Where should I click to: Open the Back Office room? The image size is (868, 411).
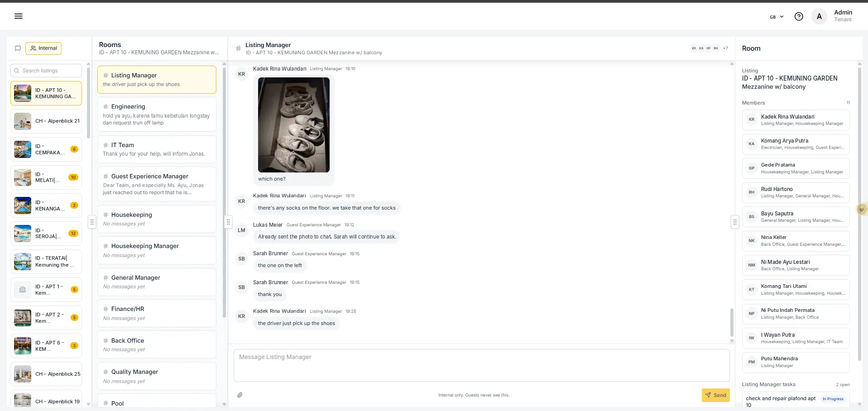(x=157, y=344)
